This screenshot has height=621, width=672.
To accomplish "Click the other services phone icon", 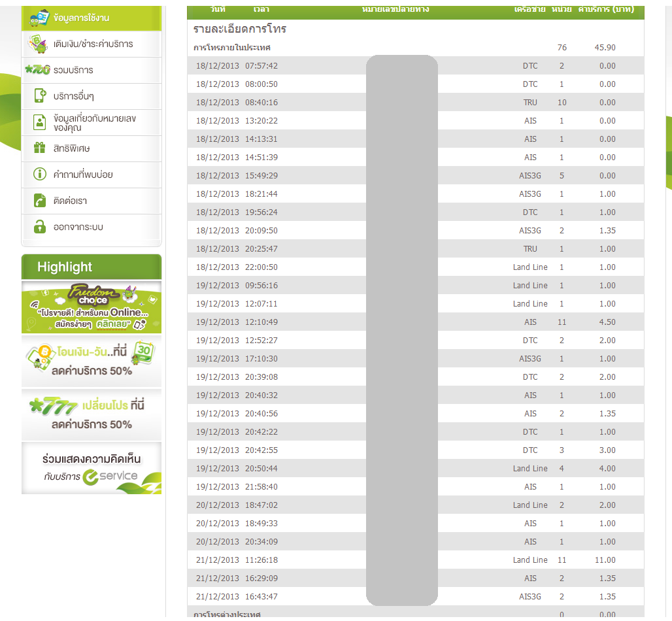I will (40, 95).
